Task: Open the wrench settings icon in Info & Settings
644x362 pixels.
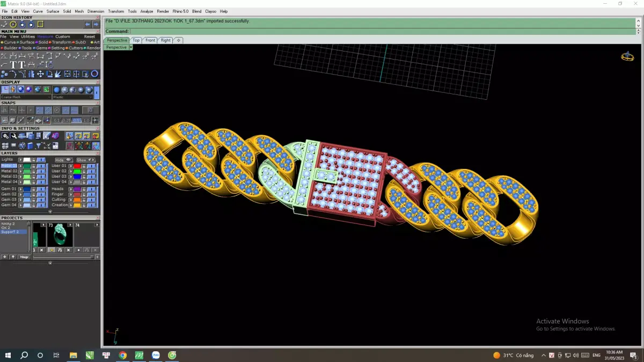Action: (x=13, y=136)
